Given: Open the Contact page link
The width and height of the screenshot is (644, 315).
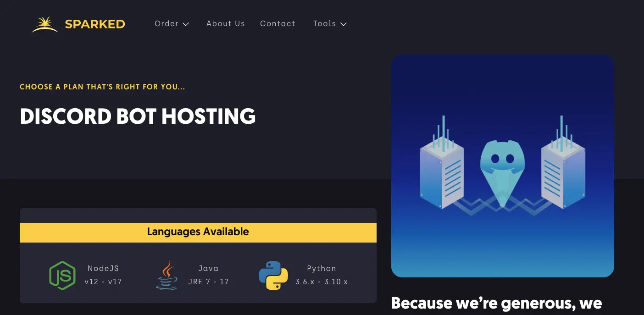Looking at the screenshot, I should [x=278, y=23].
